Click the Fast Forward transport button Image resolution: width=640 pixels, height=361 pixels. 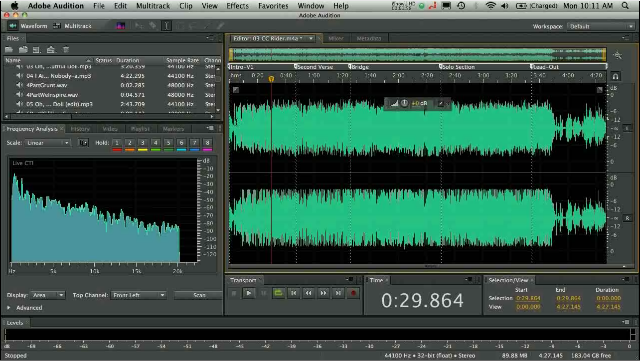pos(323,293)
